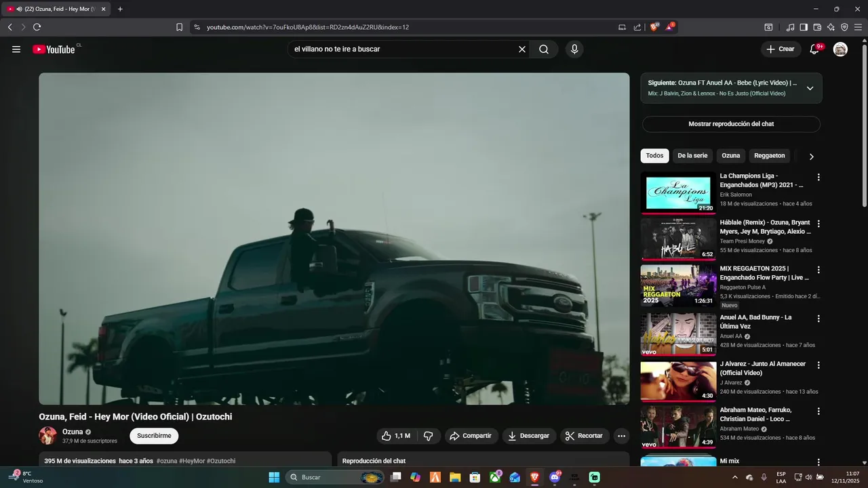Click the Crear button

[781, 49]
